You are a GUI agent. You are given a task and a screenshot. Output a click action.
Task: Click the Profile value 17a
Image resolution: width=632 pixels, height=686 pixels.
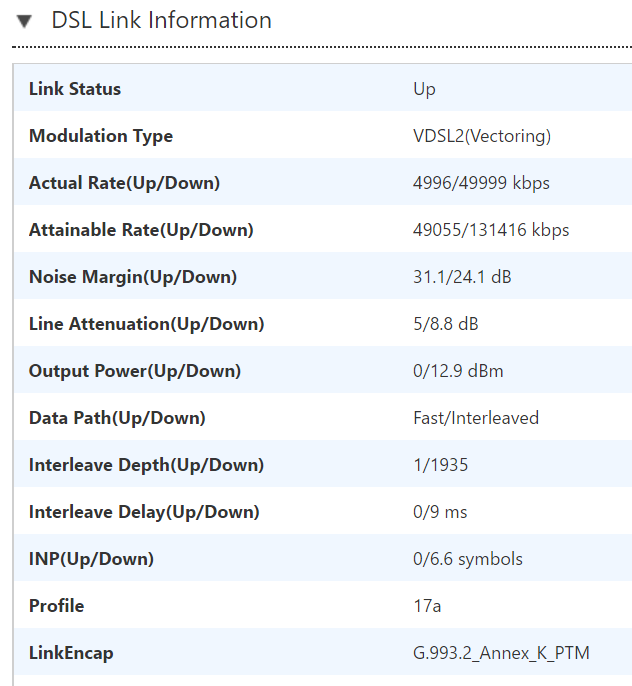(427, 606)
